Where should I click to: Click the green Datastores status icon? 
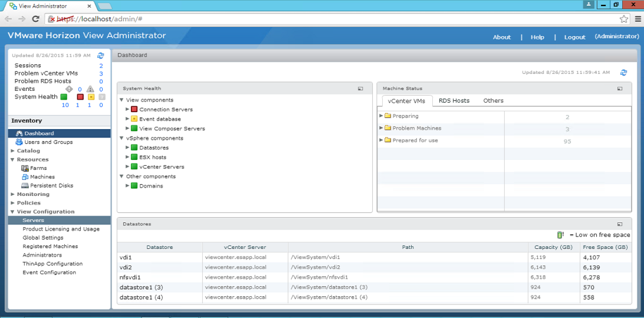coord(134,147)
